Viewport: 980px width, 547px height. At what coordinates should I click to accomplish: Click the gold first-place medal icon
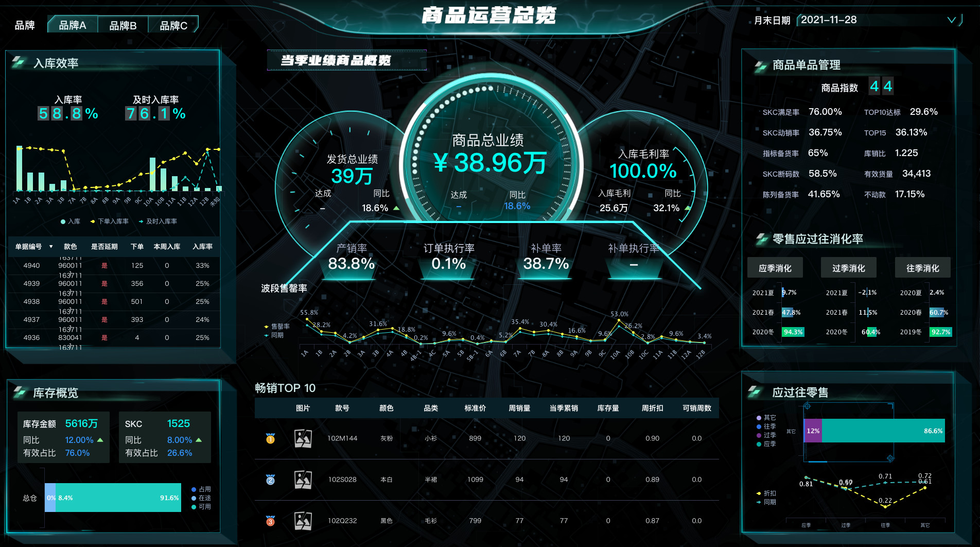[x=270, y=438]
